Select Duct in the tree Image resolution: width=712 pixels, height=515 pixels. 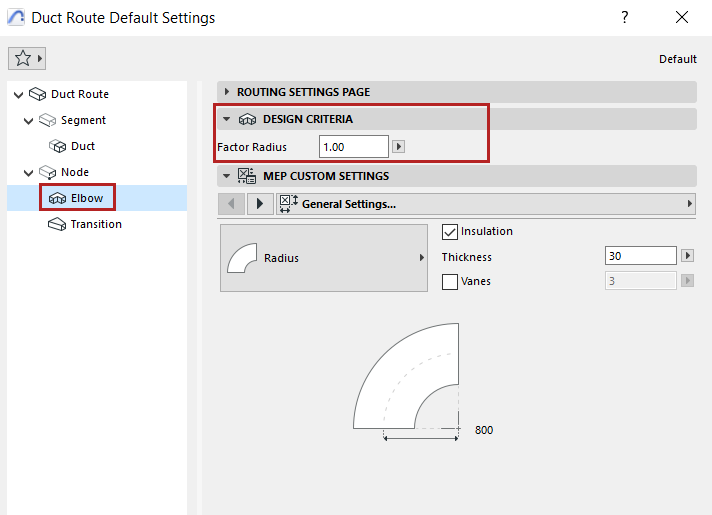83,146
